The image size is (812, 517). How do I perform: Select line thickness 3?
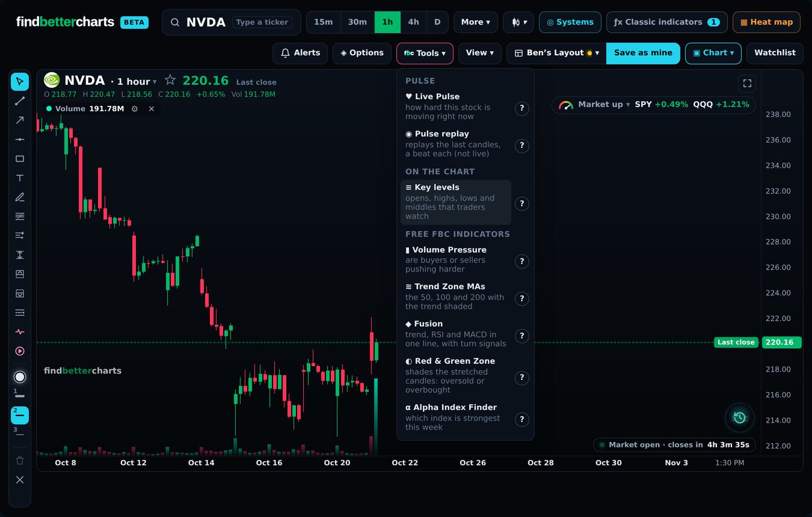click(x=20, y=432)
